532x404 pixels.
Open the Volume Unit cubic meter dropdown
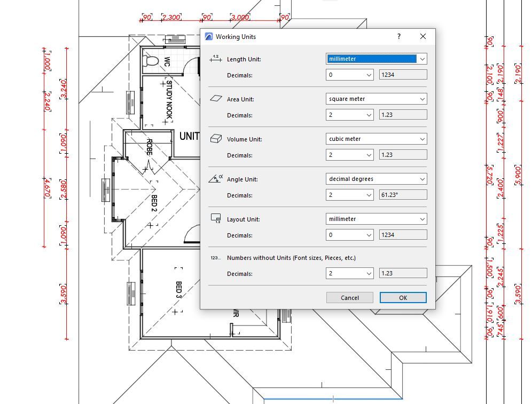tap(376, 139)
